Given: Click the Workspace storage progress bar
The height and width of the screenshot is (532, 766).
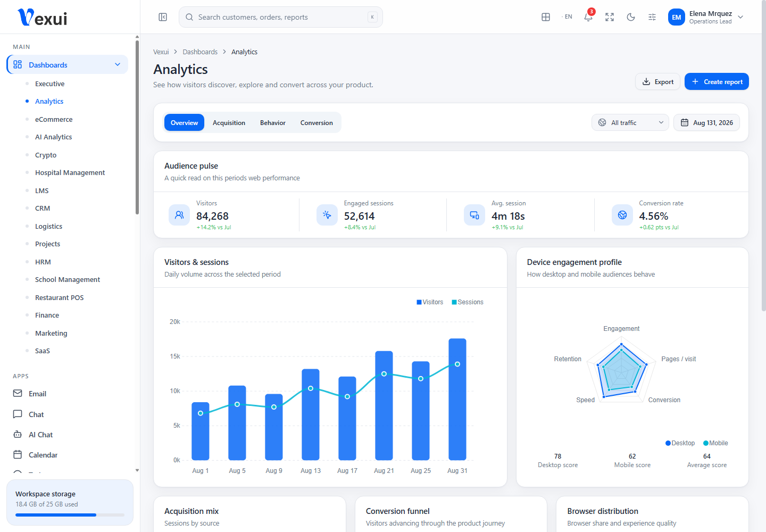Looking at the screenshot, I should pos(70,515).
